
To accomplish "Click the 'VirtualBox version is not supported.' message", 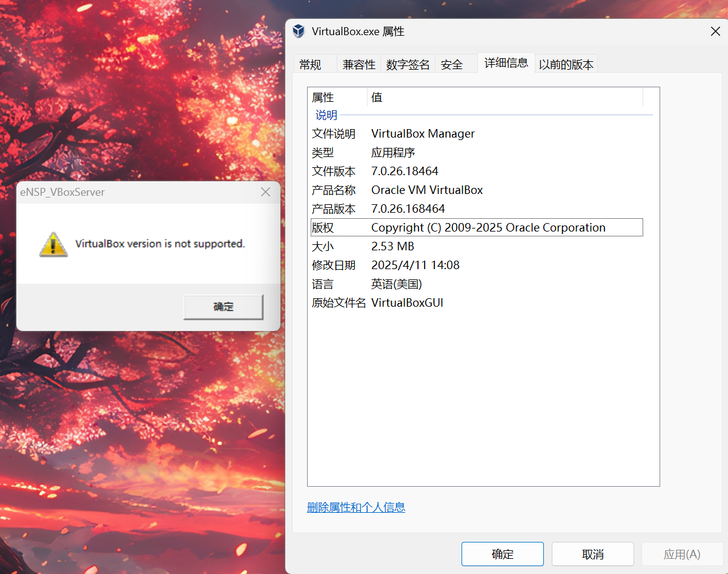I will pyautogui.click(x=160, y=244).
